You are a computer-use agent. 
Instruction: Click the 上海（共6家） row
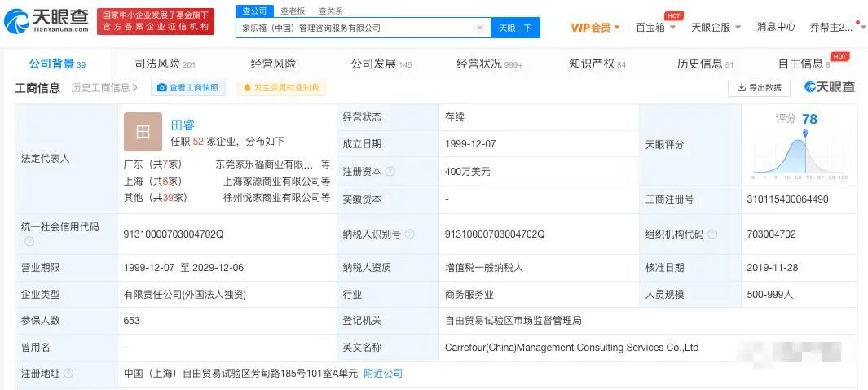pyautogui.click(x=227, y=181)
